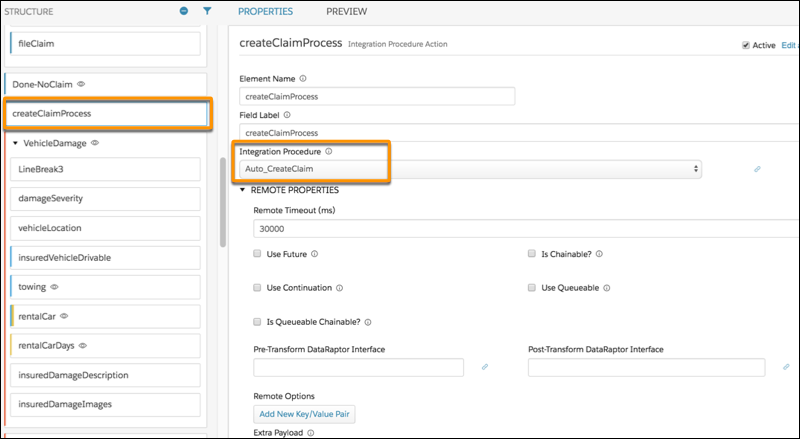Switch to the PREVIEW tab
Image resolution: width=800 pixels, height=439 pixels.
pos(346,11)
